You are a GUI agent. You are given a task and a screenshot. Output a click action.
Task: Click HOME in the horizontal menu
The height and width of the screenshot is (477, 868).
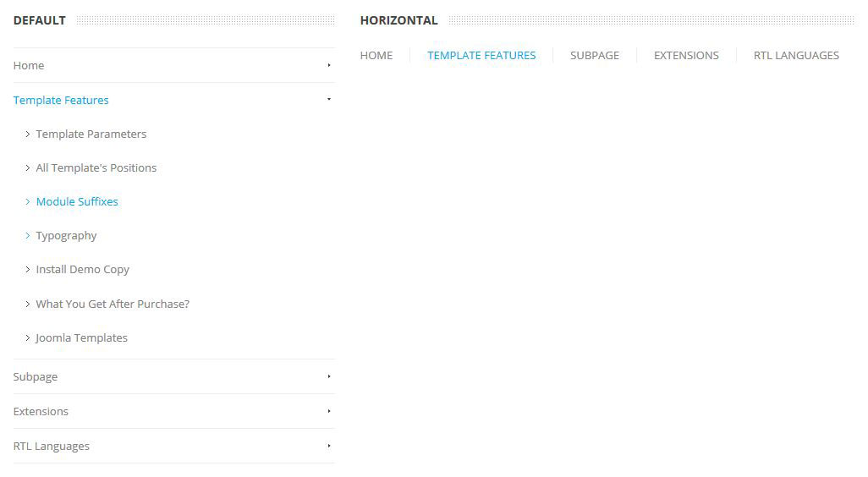(376, 55)
